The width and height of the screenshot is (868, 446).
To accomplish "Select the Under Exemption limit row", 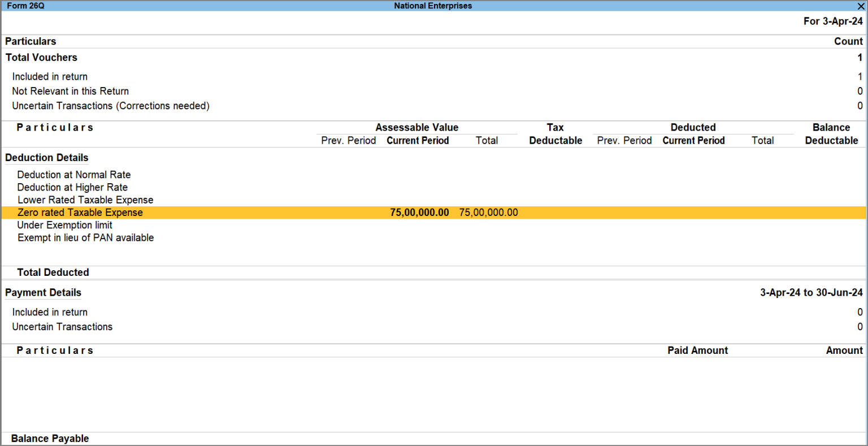I will pyautogui.click(x=64, y=225).
